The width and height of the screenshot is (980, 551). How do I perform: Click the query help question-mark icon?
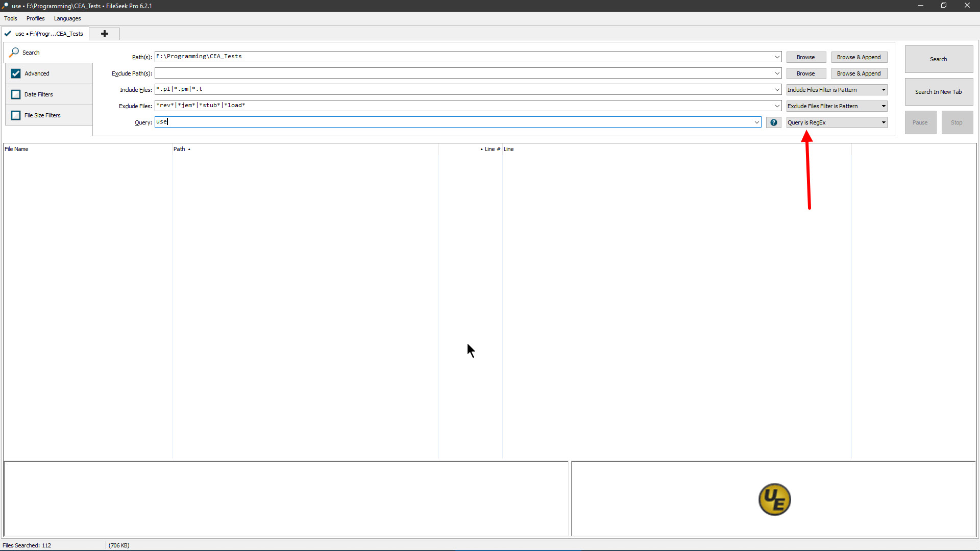pyautogui.click(x=774, y=122)
